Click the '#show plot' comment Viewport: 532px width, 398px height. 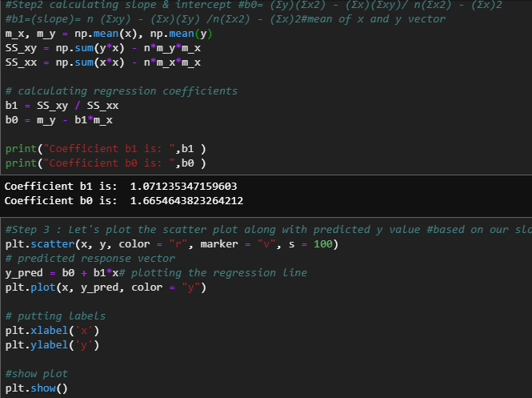(37, 374)
